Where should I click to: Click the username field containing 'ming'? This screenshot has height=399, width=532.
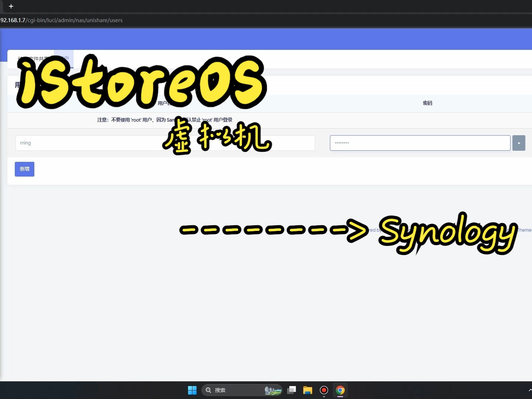pyautogui.click(x=165, y=143)
